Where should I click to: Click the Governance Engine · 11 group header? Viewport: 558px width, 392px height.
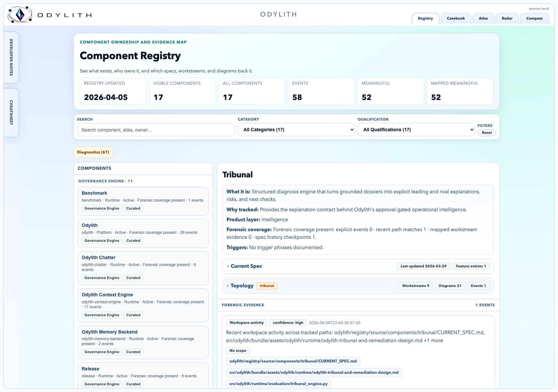tap(105, 181)
